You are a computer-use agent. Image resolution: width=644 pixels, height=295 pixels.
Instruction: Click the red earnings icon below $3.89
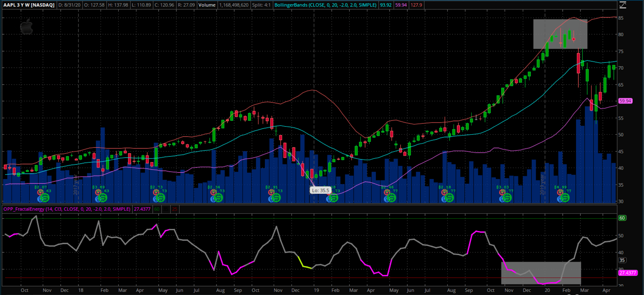pyautogui.click(x=98, y=193)
